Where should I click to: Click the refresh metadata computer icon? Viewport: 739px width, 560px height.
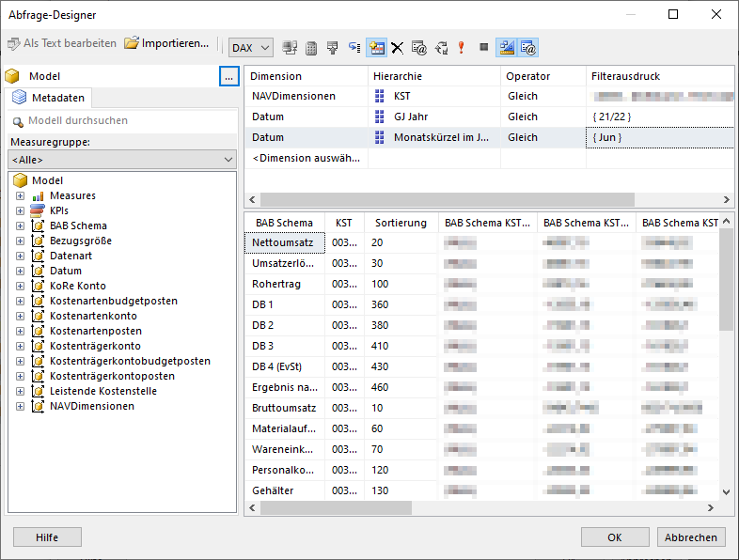[x=290, y=48]
